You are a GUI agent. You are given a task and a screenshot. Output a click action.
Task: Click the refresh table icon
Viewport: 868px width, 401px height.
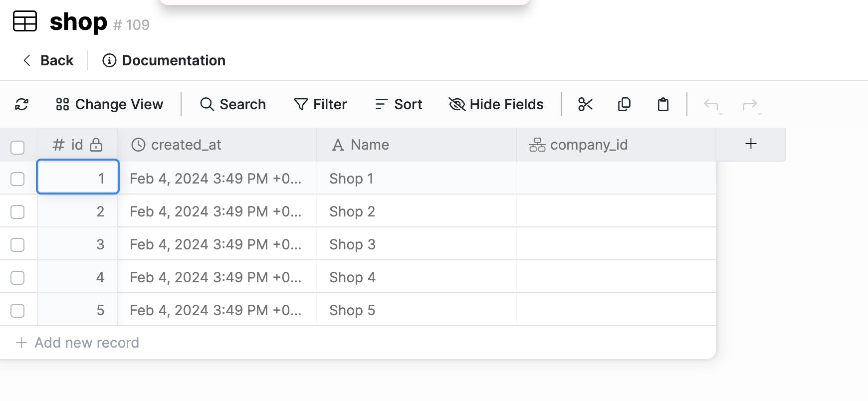(21, 104)
